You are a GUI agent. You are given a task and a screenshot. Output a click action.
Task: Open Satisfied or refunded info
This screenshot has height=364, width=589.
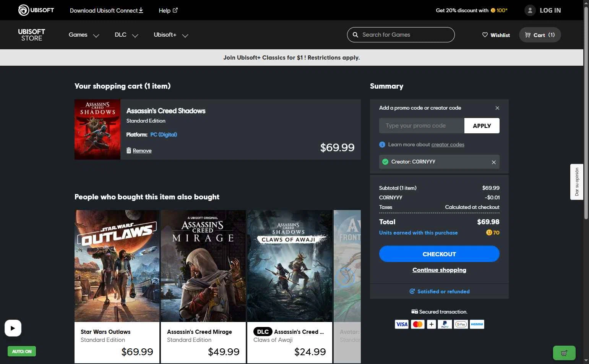(439, 291)
